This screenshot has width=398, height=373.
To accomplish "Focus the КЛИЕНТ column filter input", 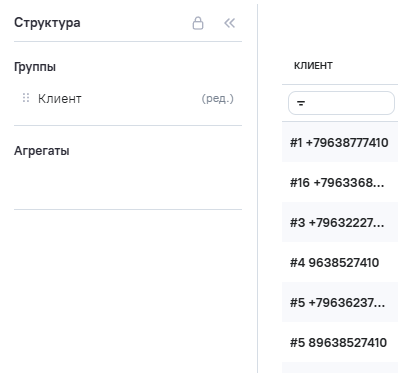I will click(x=341, y=103).
